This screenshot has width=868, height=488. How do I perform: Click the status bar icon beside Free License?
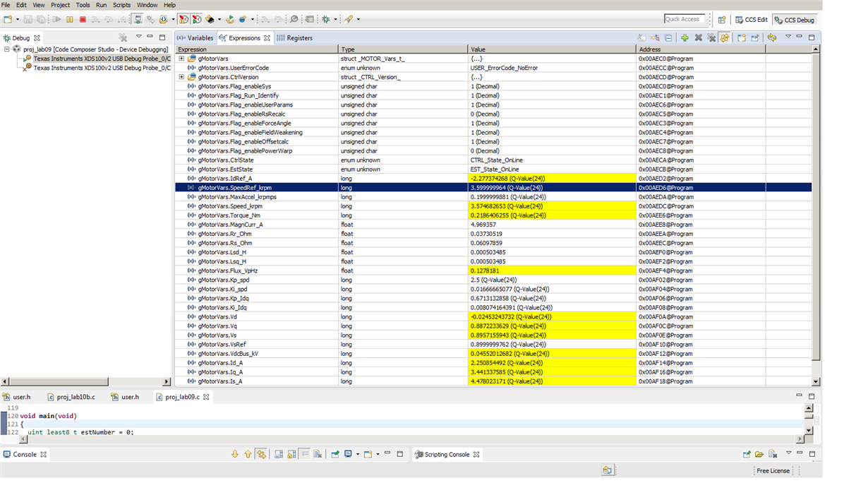[x=607, y=470]
